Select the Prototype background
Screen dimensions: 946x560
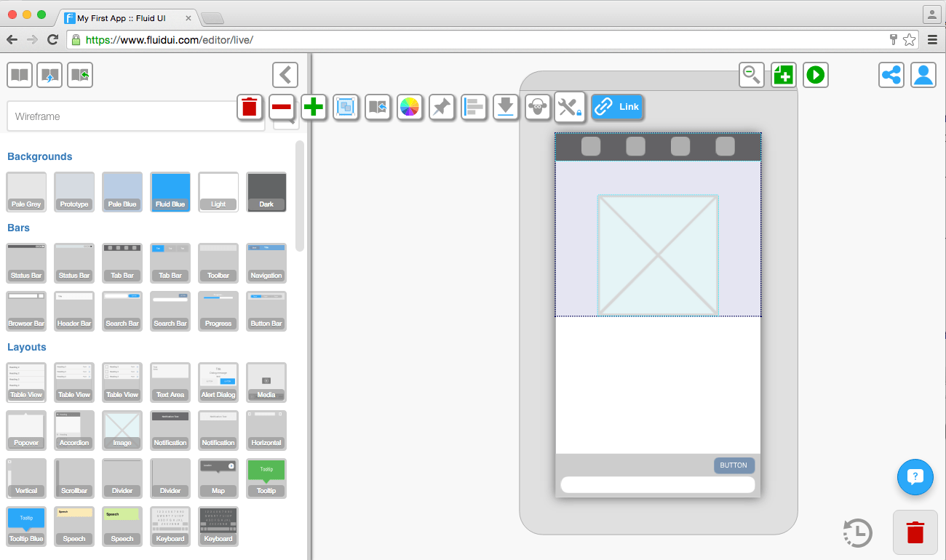click(74, 192)
